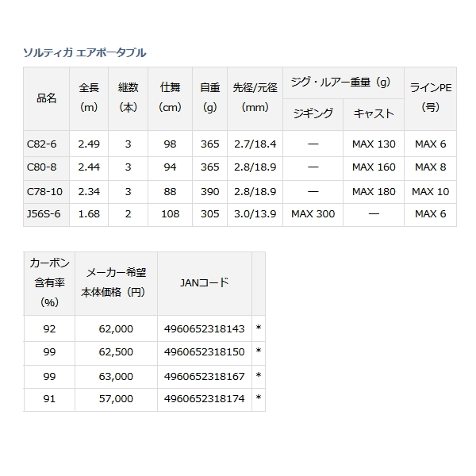The image size is (476, 476).
Task: Select the カーボン含有率 (%) header
Action: 49,283
